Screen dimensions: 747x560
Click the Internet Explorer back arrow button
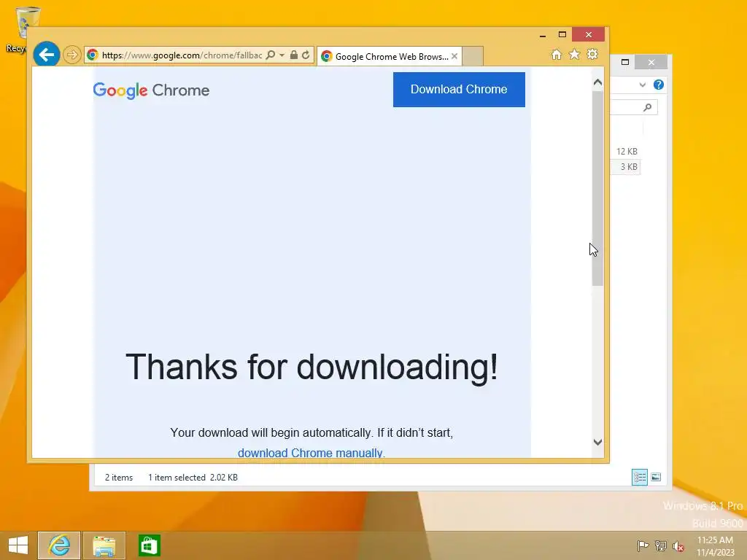46,55
